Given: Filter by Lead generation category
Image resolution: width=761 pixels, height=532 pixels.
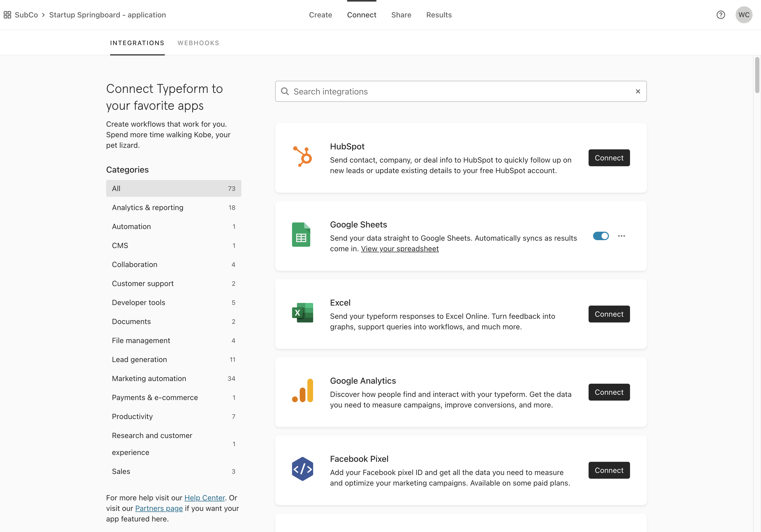Looking at the screenshot, I should 174,359.
